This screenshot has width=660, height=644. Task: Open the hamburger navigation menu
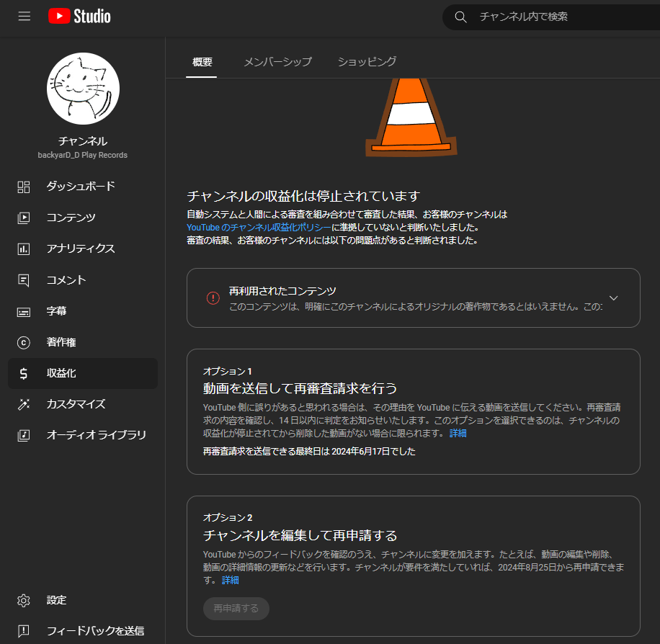click(x=24, y=17)
